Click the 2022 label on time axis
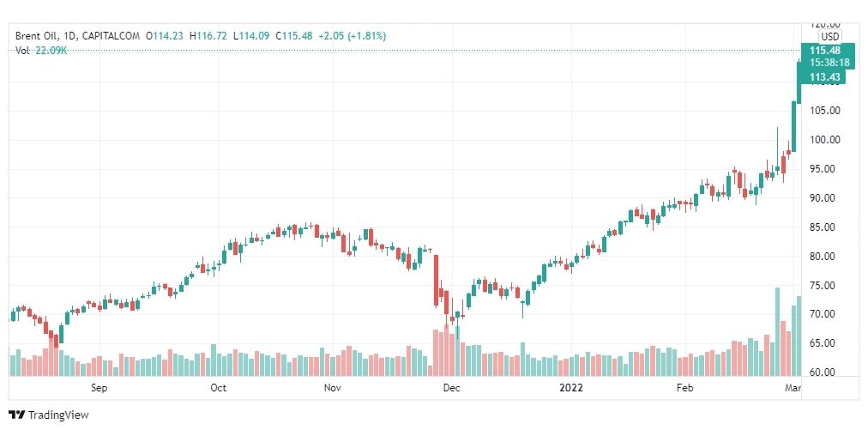This screenshot has height=430, width=868. (571, 388)
